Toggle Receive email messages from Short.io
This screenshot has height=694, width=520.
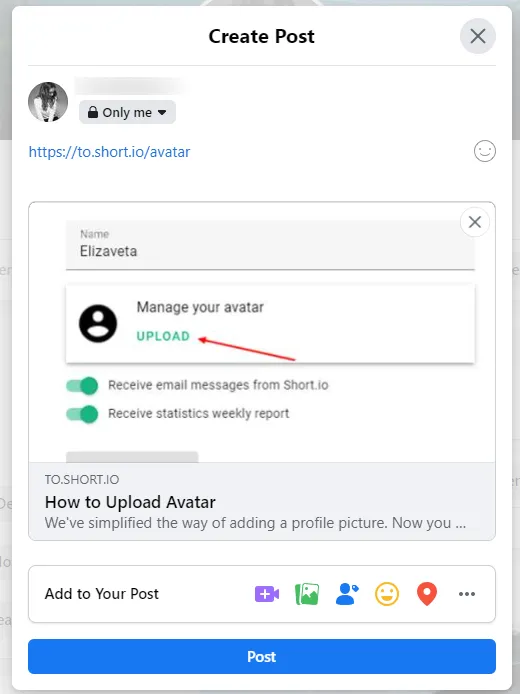click(x=82, y=386)
